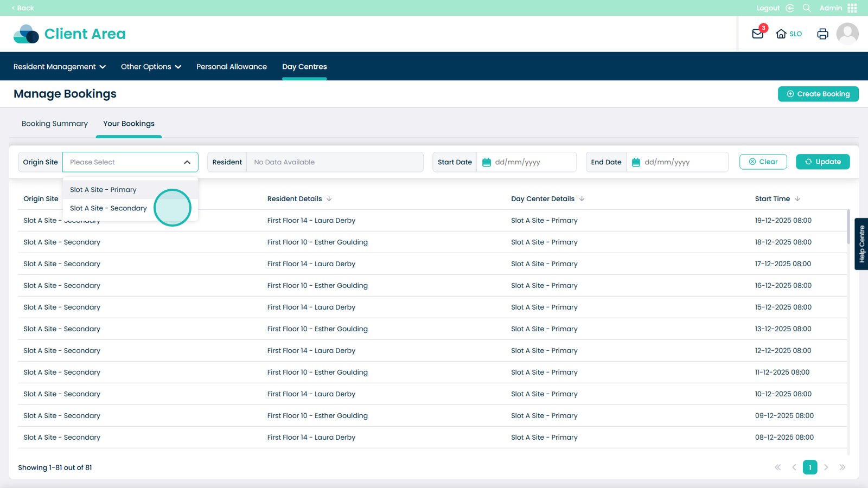Click the End Date calendar icon
This screenshot has height=488, width=868.
coord(636,162)
